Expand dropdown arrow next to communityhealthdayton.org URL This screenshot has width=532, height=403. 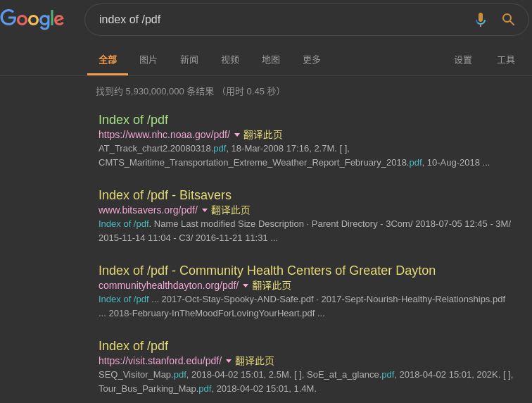point(246,286)
